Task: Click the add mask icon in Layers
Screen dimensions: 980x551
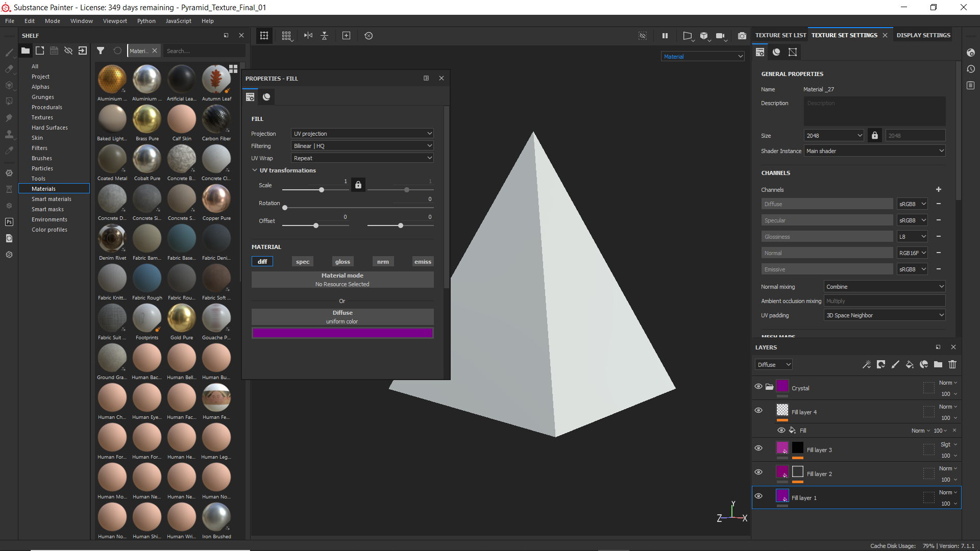Action: pos(881,364)
